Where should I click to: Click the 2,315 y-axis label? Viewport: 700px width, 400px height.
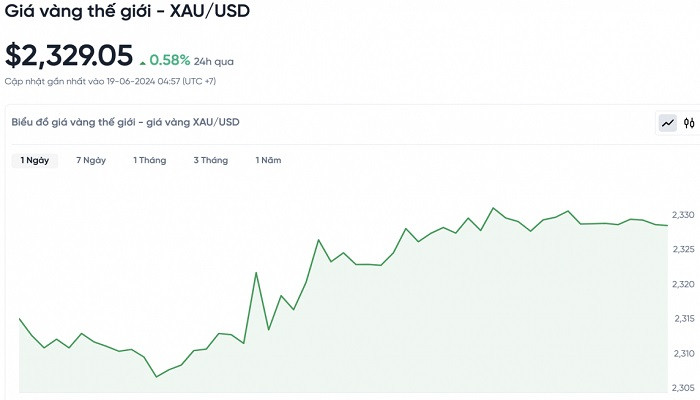(x=683, y=318)
